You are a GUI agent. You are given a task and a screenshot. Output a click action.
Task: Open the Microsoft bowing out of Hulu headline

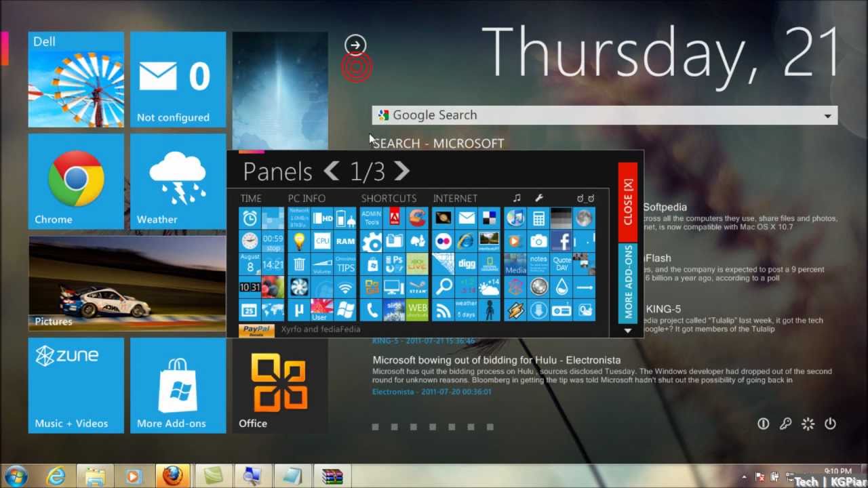click(496, 360)
